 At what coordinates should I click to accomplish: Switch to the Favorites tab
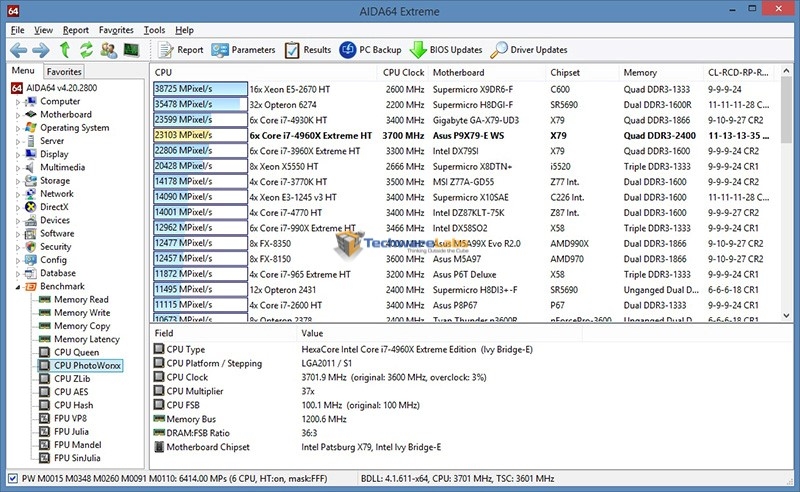pos(64,71)
